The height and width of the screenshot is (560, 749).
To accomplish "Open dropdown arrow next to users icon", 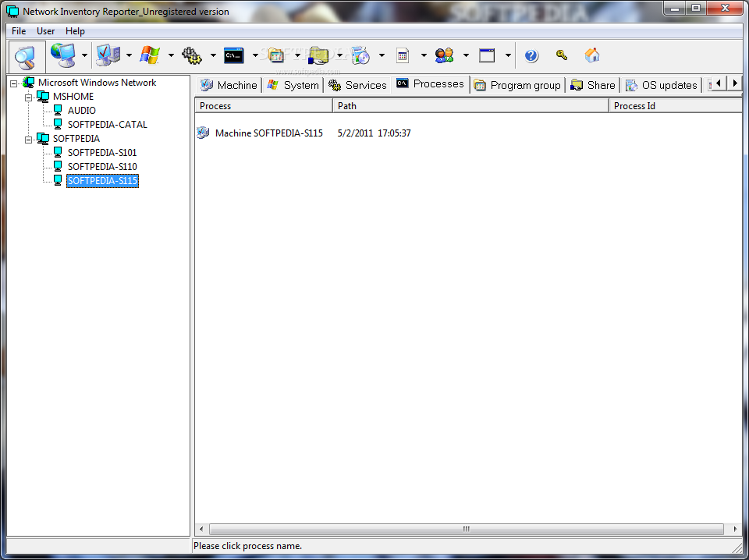I will pyautogui.click(x=465, y=55).
